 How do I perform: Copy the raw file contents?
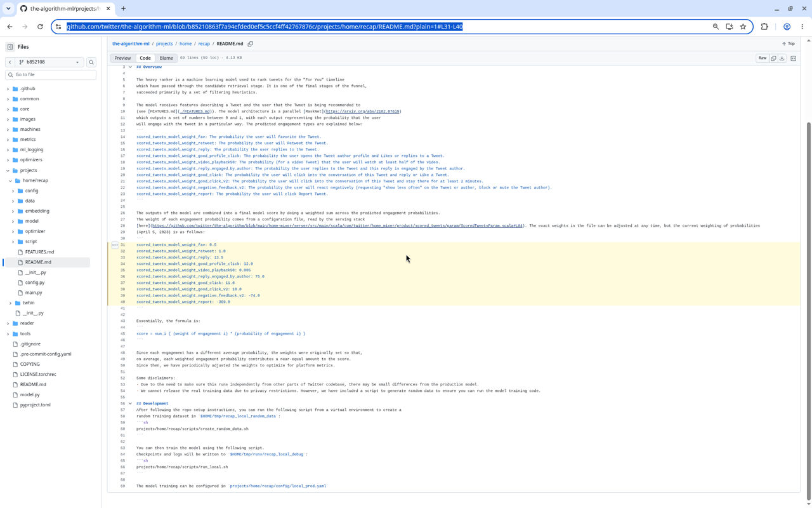coord(773,58)
